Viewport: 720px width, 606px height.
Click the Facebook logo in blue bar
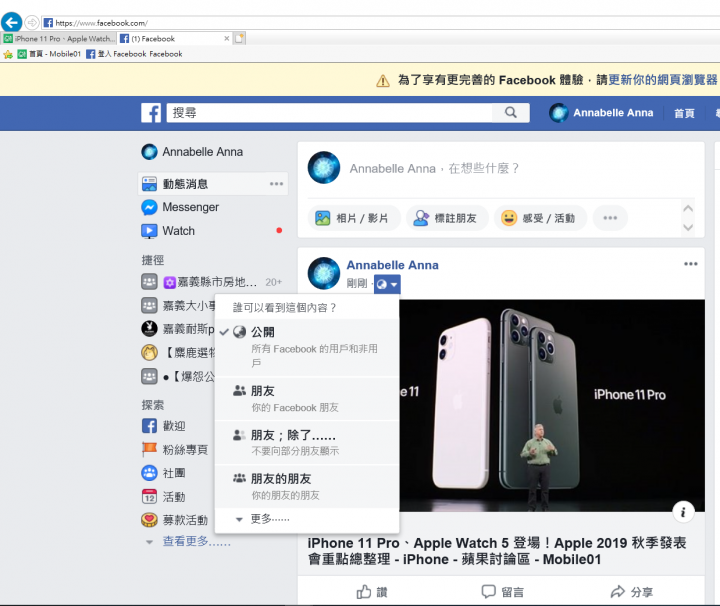[x=151, y=113]
